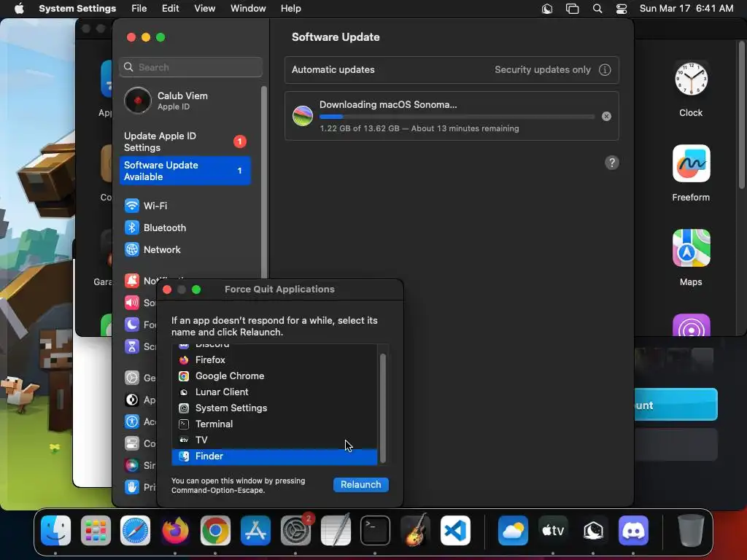747x560 pixels.
Task: Click the Lunar Client menu bar icon
Action: (x=547, y=9)
